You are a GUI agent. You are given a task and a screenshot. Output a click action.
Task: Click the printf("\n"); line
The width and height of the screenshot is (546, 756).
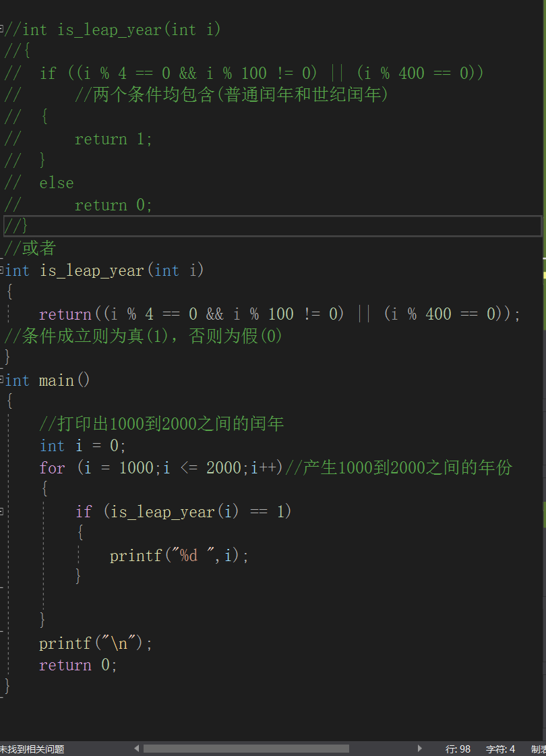(96, 643)
